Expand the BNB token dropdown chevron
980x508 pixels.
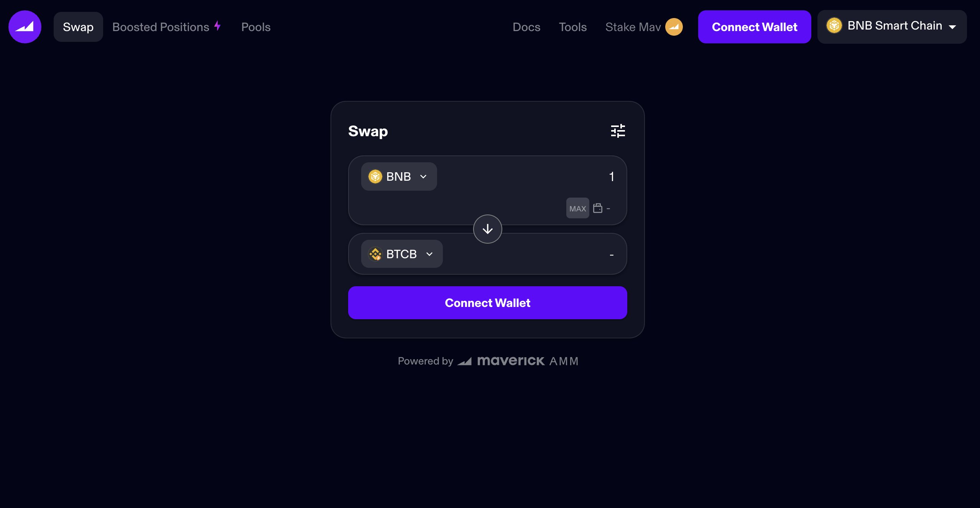[423, 176]
